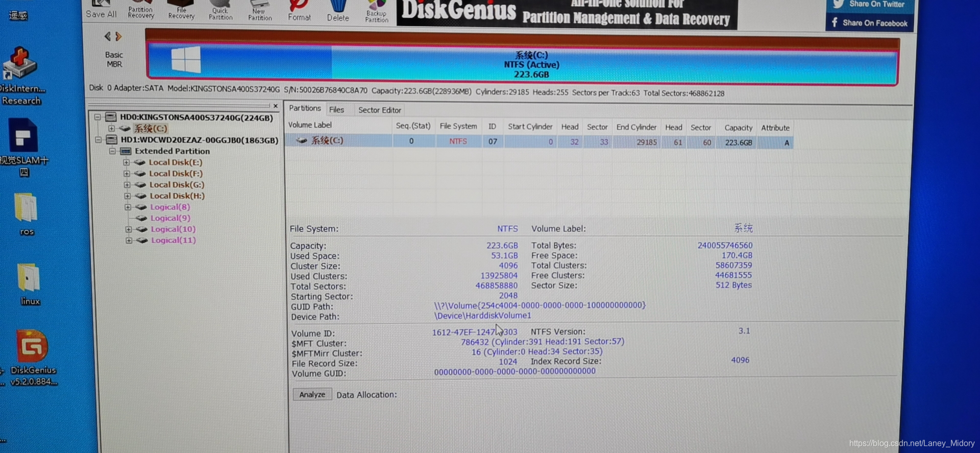
Task: Select Logical(10) tree item
Action: 173,230
